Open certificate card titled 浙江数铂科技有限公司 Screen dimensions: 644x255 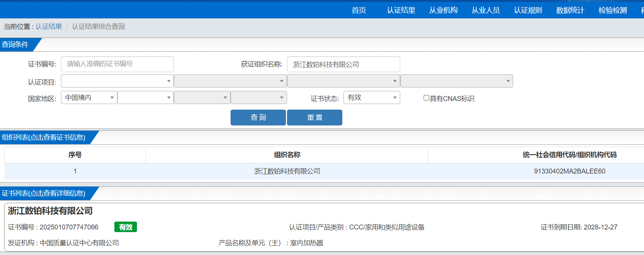tap(50, 211)
